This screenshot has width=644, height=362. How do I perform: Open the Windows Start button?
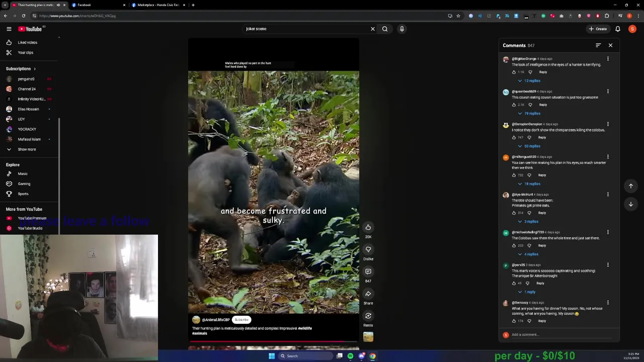(x=272, y=356)
